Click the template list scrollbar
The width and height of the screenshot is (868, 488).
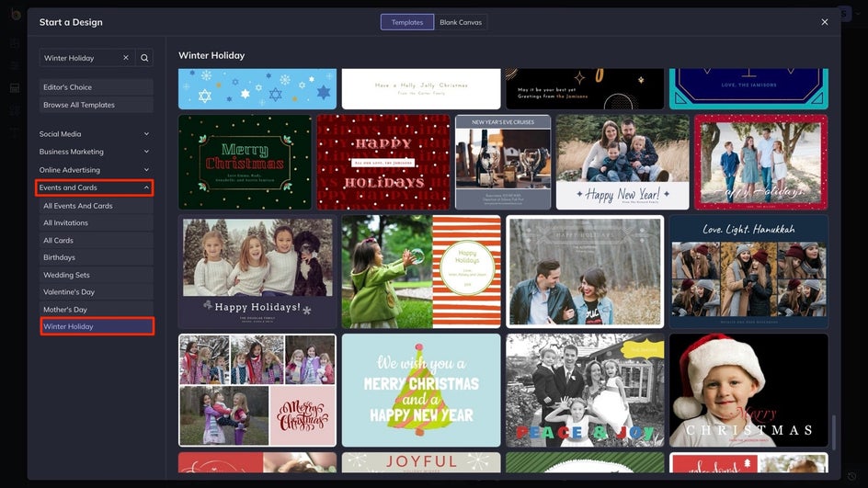pyautogui.click(x=833, y=432)
